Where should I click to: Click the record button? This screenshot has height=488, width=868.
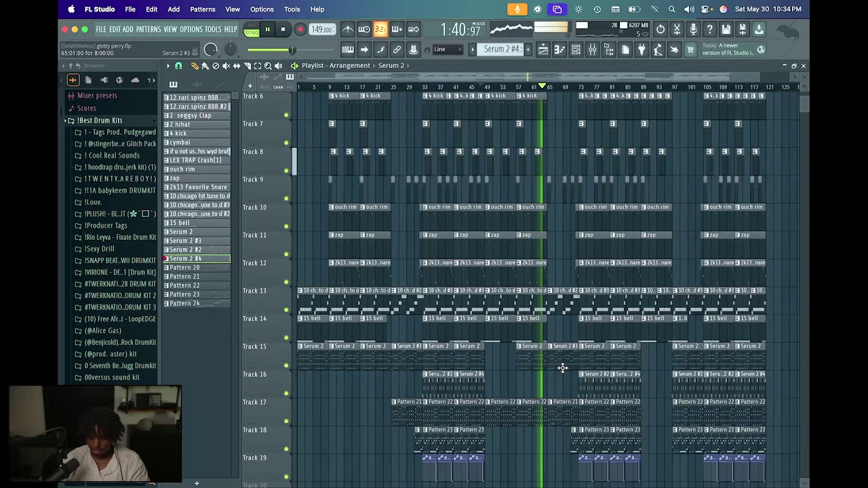[x=300, y=30]
